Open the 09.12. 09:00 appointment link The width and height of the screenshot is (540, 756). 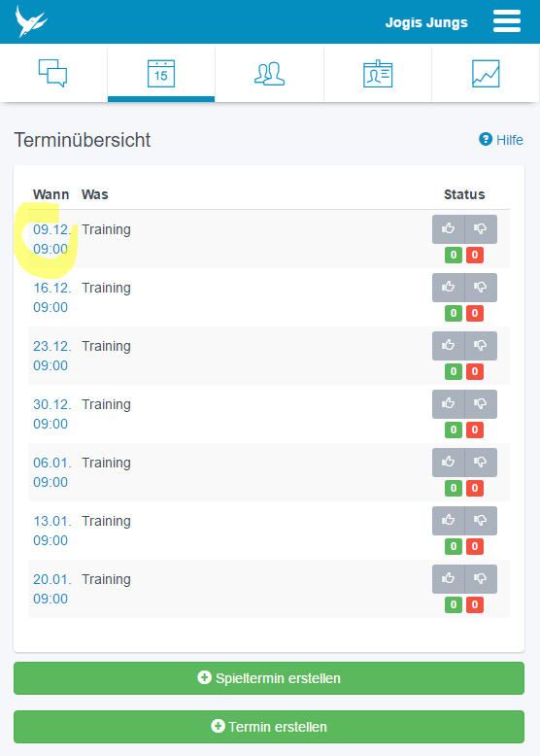tap(52, 239)
